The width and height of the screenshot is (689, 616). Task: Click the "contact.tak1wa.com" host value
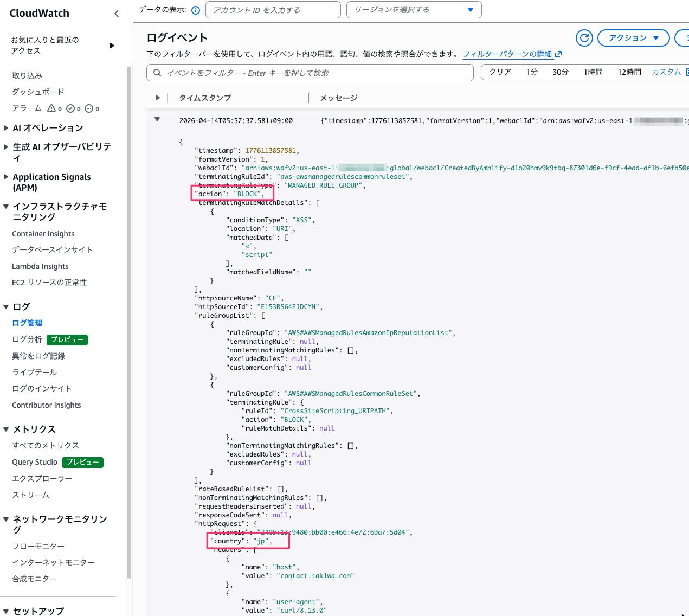[315, 576]
